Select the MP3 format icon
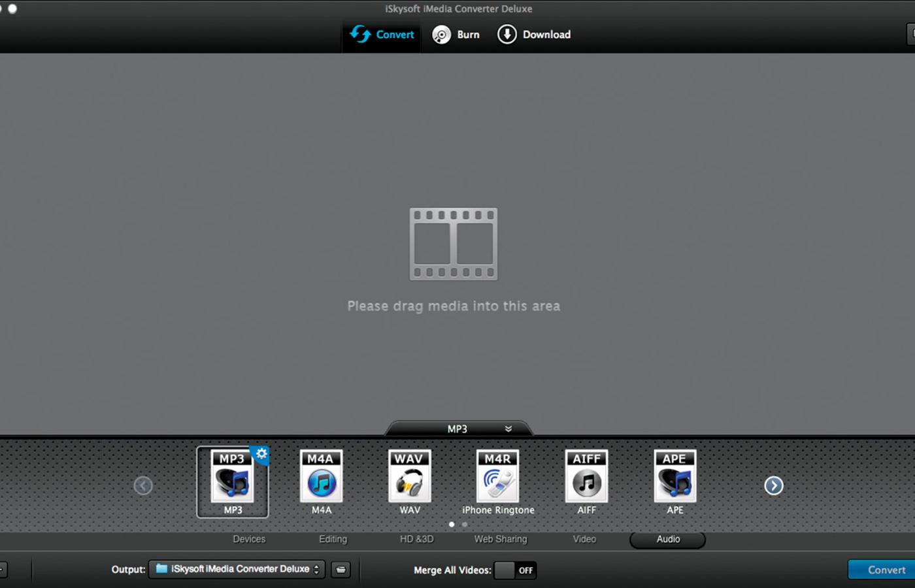Viewport: 915px width, 588px height. point(232,480)
